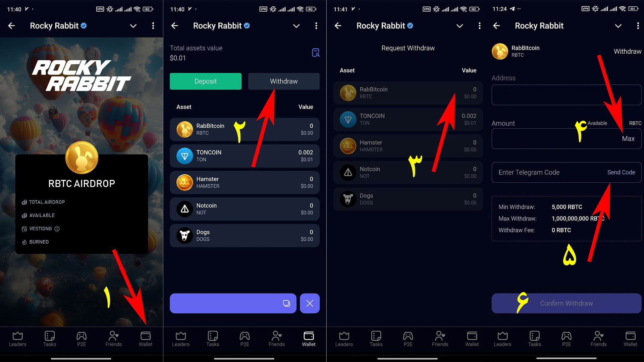Tap the RabBitcoin RBTC asset icon
644x362 pixels.
[185, 129]
